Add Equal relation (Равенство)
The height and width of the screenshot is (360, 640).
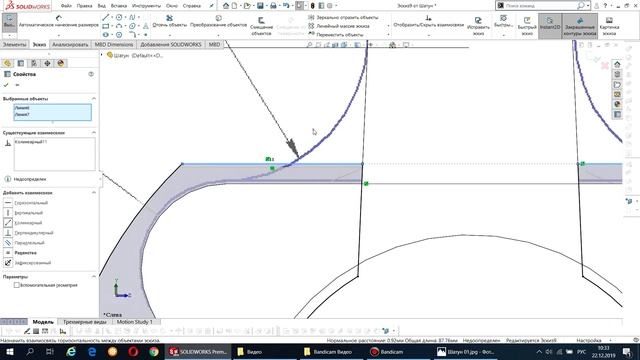coord(20,253)
